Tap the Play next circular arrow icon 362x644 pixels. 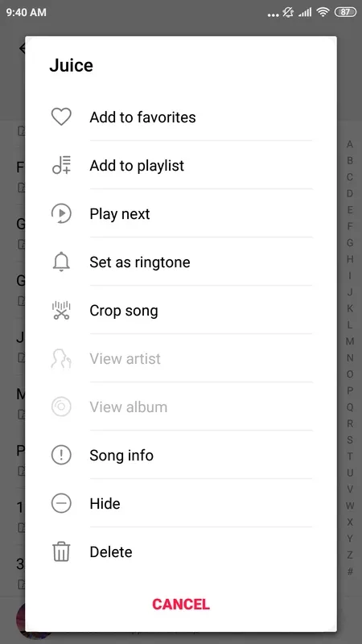pos(61,213)
